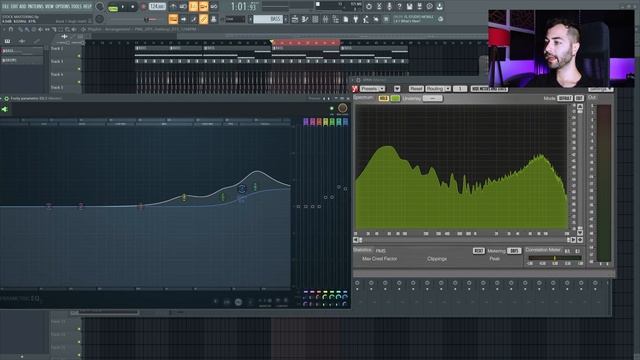The image size is (640, 360).
Task: Click the transport play button
Action: [x=122, y=7]
